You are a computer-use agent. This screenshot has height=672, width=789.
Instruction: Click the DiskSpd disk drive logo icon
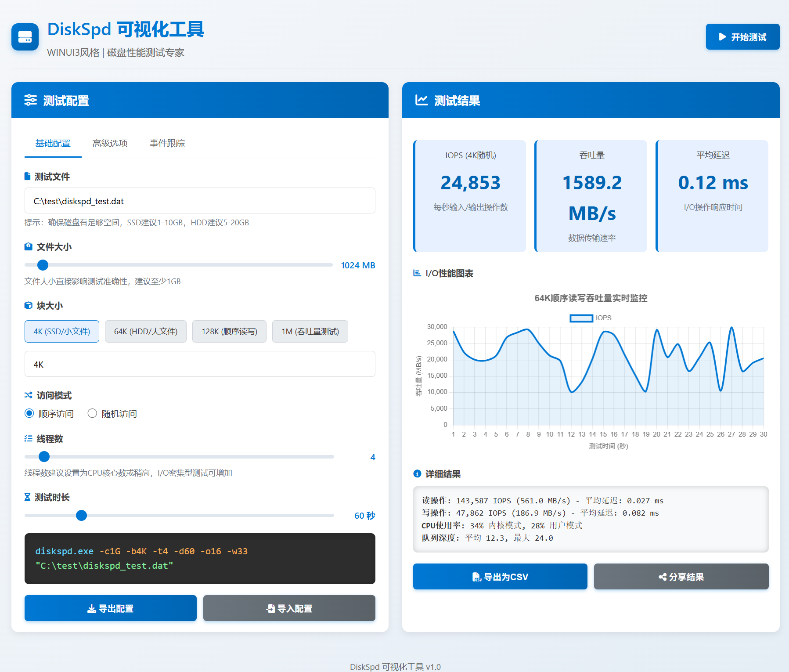point(25,37)
